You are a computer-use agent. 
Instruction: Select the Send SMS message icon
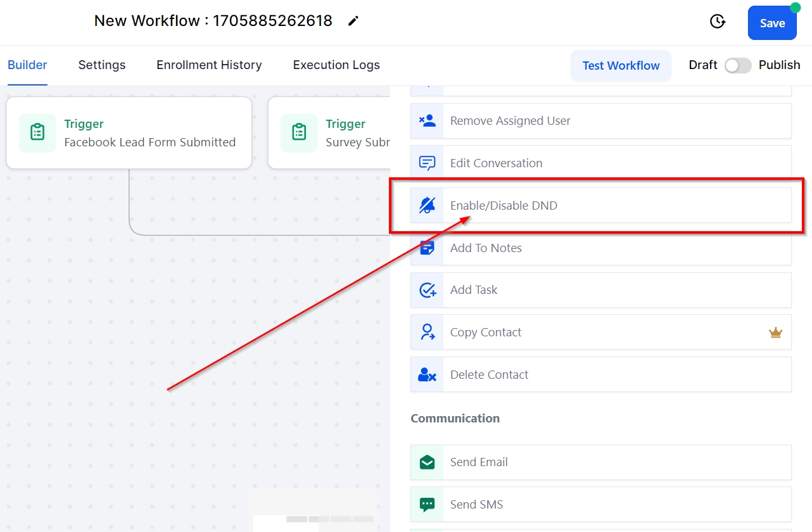(x=428, y=505)
